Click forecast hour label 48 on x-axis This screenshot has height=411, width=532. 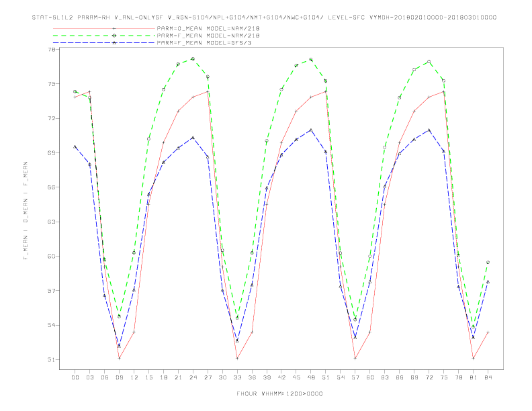click(311, 377)
